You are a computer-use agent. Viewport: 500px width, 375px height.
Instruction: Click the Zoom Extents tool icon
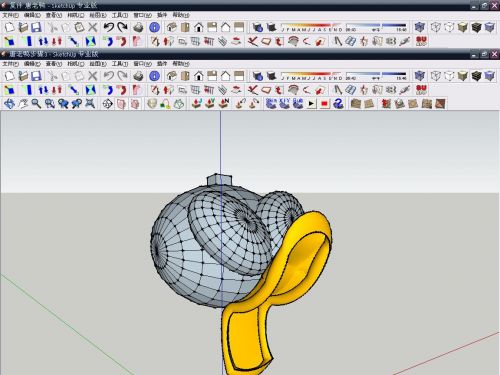(90, 104)
